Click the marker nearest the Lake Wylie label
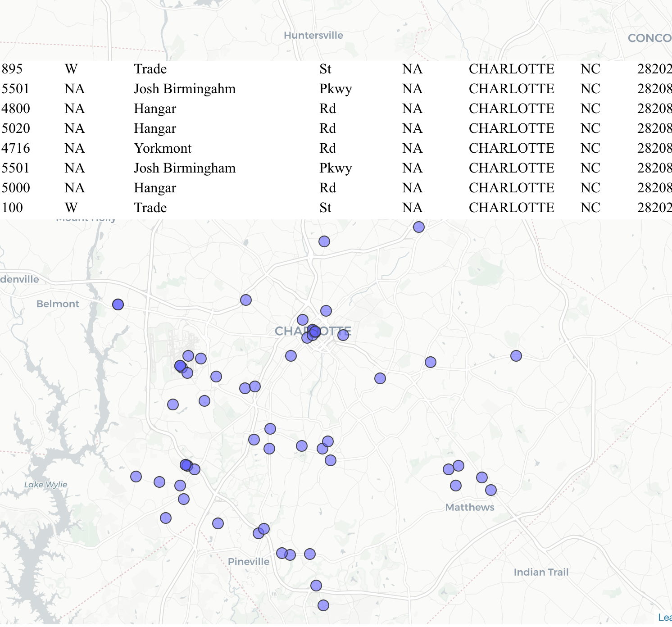 pyautogui.click(x=136, y=477)
